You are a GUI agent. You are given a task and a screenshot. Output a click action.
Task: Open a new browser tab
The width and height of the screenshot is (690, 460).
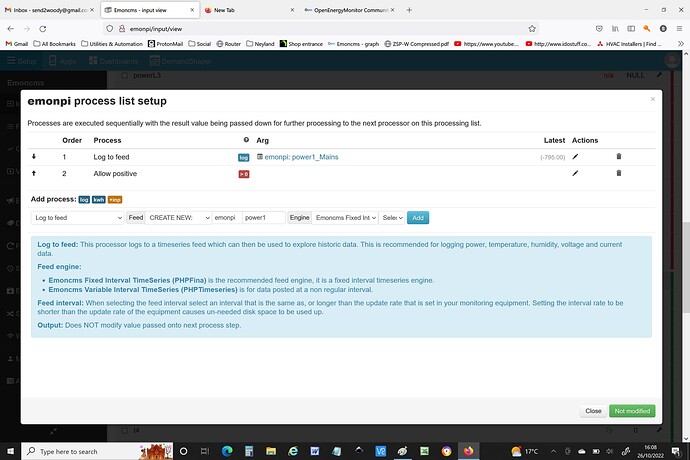pyautogui.click(x=409, y=10)
